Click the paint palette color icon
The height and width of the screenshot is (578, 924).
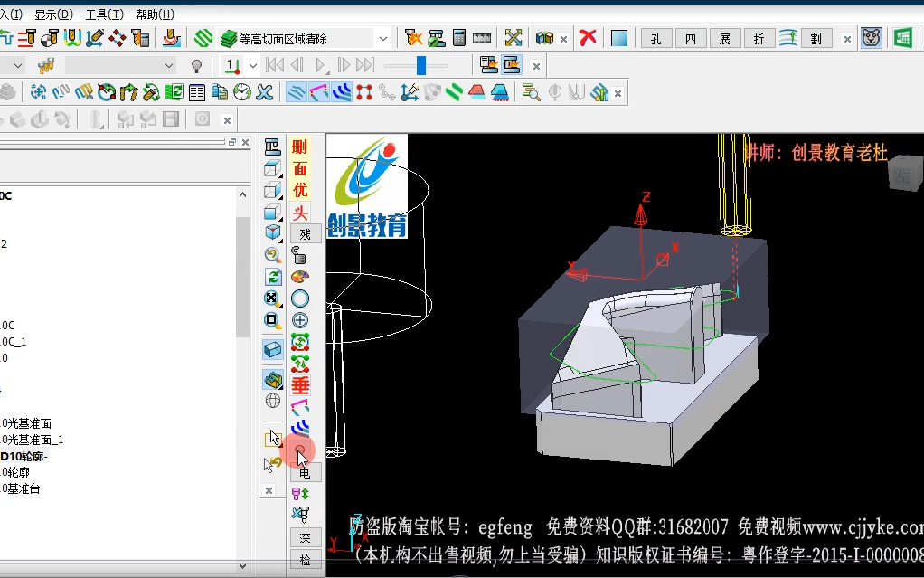[x=300, y=277]
